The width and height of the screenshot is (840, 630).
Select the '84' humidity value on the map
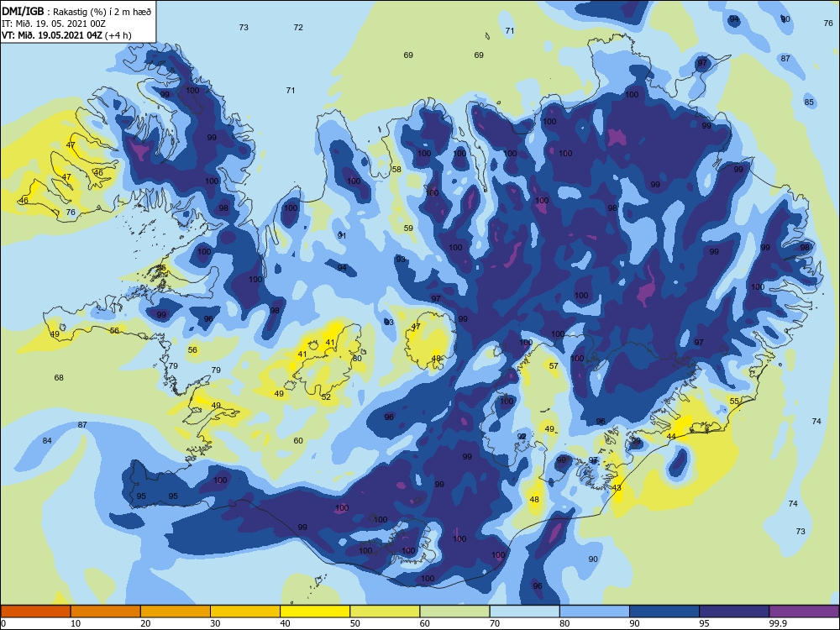(47, 440)
